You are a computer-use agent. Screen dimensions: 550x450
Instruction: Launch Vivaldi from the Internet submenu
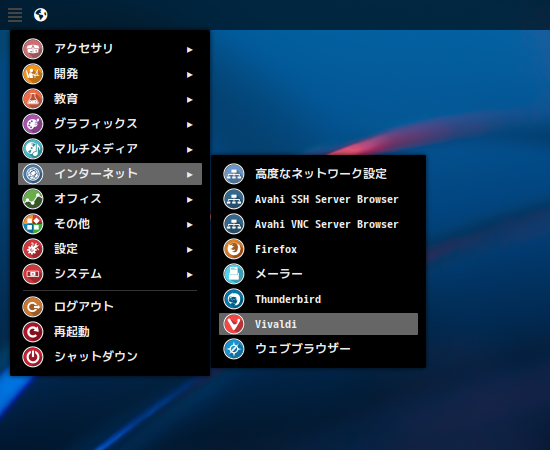[318, 324]
